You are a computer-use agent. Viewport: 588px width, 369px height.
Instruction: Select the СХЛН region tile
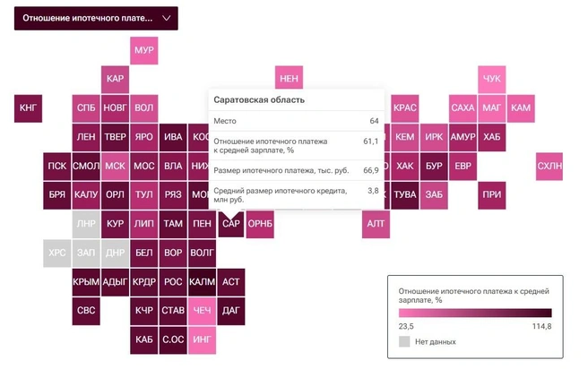click(x=549, y=166)
